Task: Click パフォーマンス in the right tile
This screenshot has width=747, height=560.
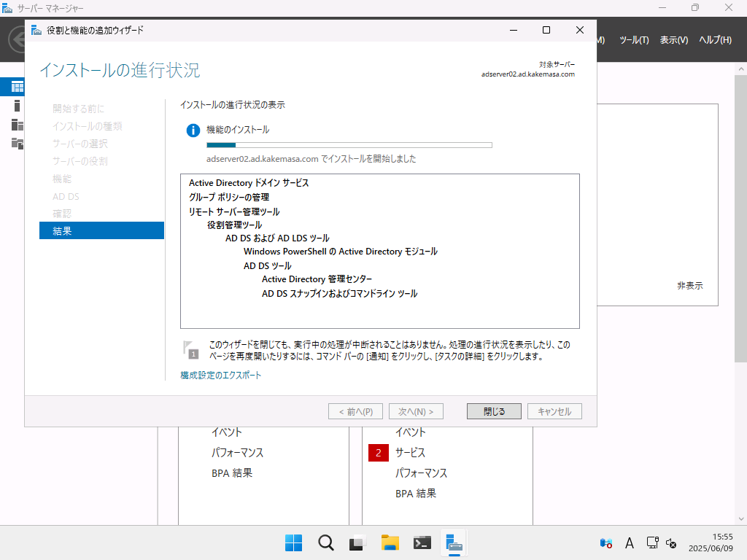Action: coord(421,472)
